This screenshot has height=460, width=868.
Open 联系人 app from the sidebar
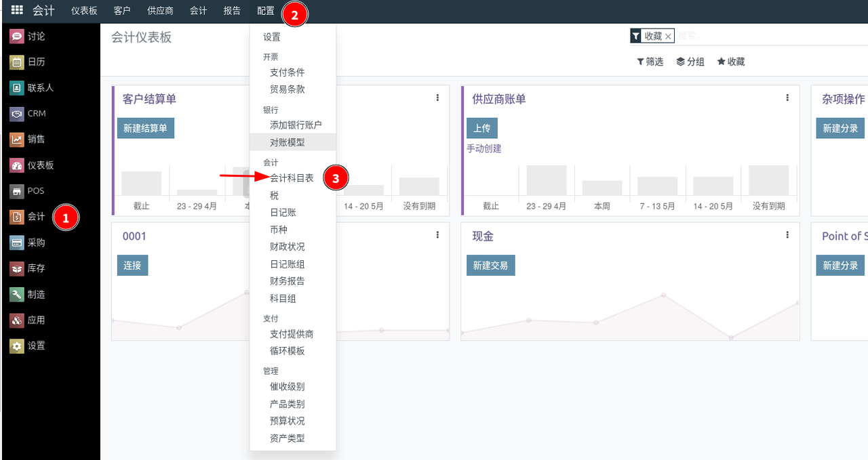32,88
